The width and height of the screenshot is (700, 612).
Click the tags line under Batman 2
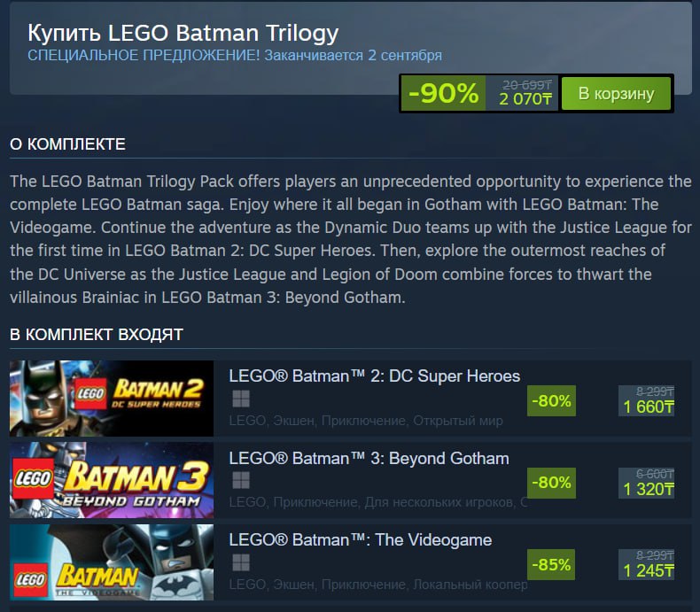click(365, 421)
